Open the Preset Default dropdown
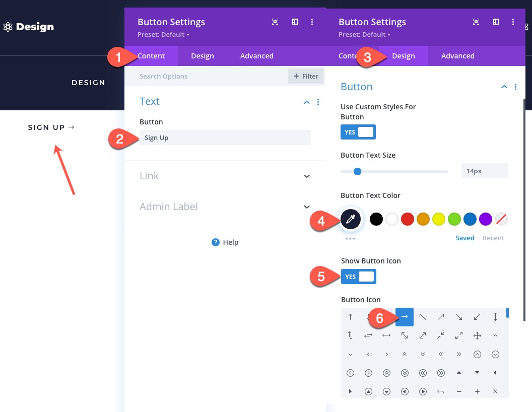532x412 pixels. coord(163,34)
